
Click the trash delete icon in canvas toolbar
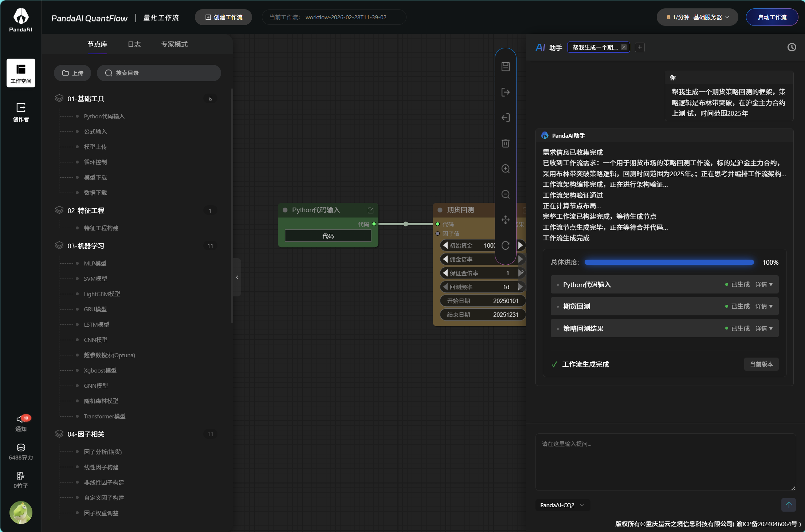tap(505, 143)
